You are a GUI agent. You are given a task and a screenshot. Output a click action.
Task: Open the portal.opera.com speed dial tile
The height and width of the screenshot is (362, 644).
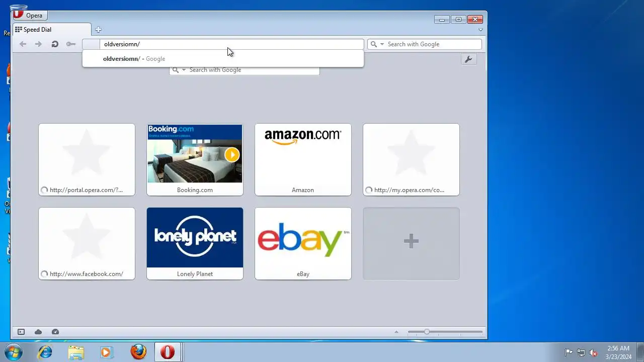click(87, 159)
